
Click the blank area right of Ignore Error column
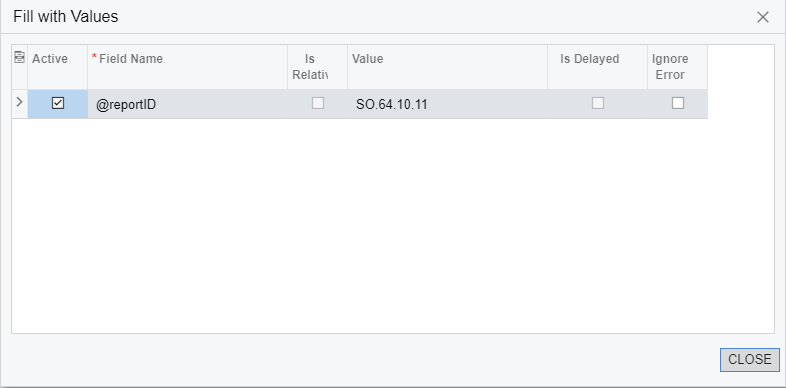coord(741,82)
